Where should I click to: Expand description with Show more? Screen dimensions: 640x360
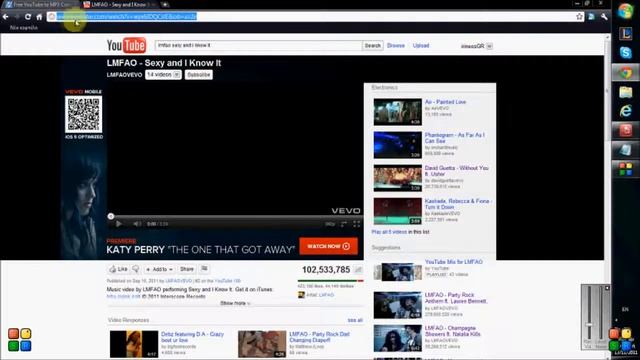[x=235, y=303]
